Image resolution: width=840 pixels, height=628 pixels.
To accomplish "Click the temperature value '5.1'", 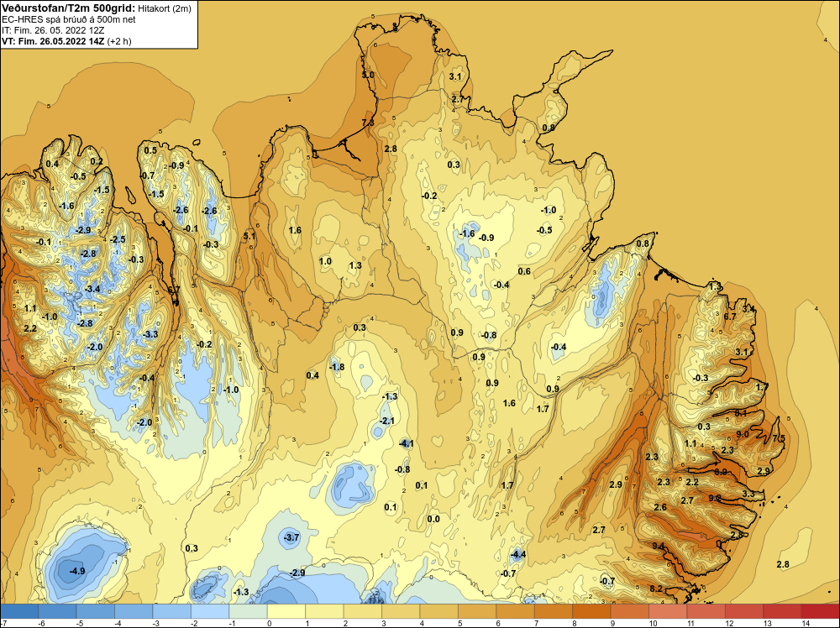I will pos(249,236).
